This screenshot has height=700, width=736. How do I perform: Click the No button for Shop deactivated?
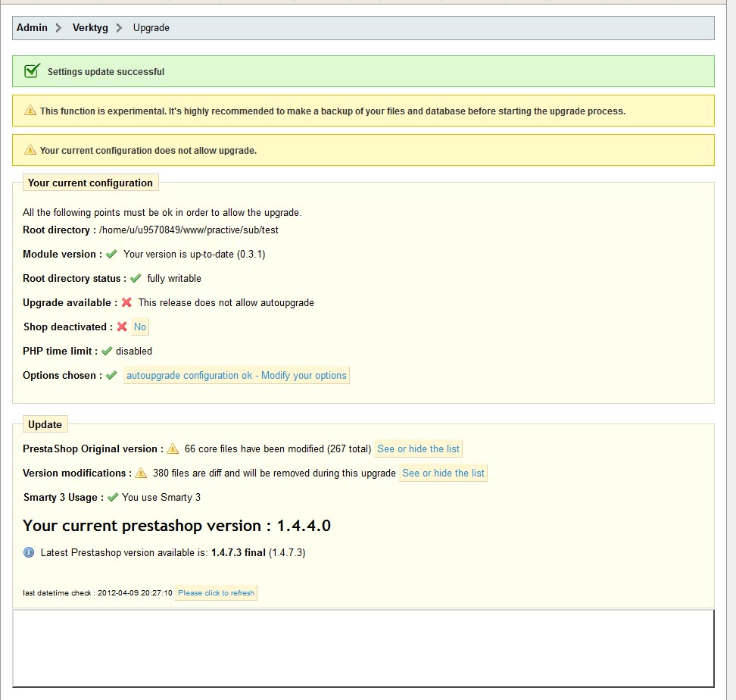click(140, 327)
